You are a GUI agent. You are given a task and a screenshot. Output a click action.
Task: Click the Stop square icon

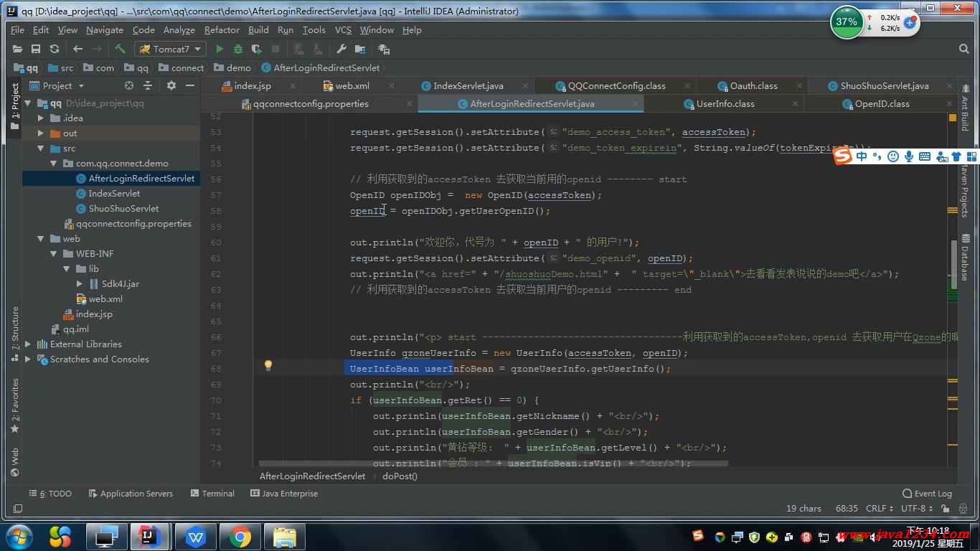(x=275, y=49)
